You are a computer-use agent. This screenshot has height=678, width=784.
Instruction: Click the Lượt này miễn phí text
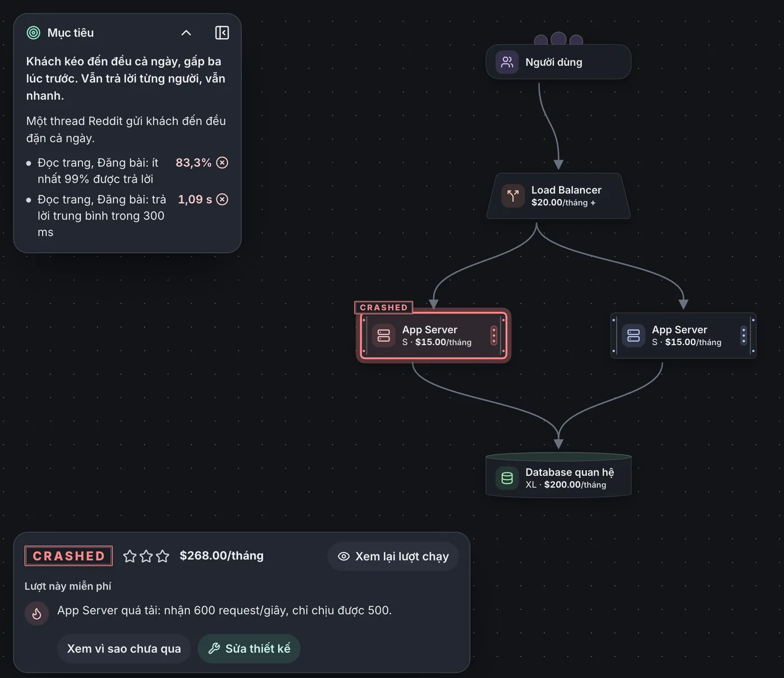pos(68,586)
